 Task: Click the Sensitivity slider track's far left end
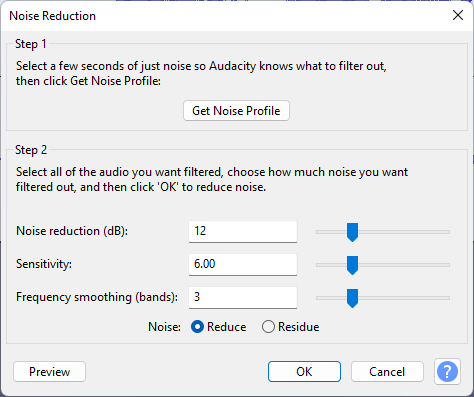pos(318,265)
